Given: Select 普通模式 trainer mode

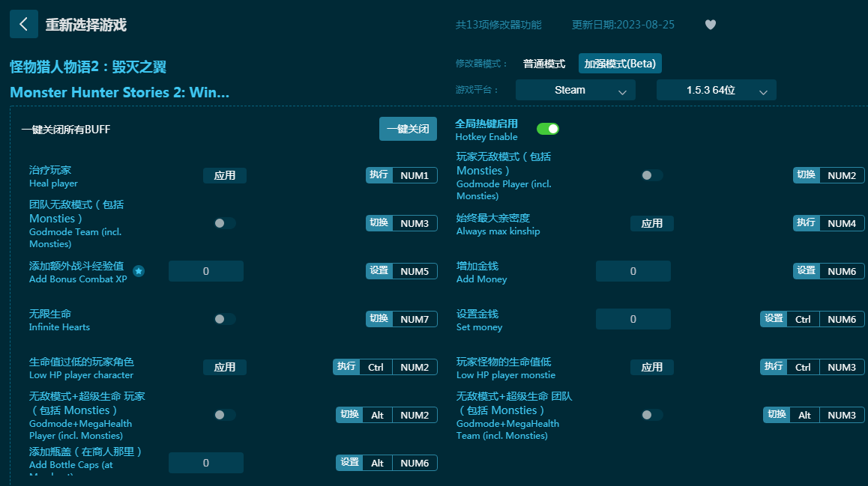Looking at the screenshot, I should coord(544,64).
